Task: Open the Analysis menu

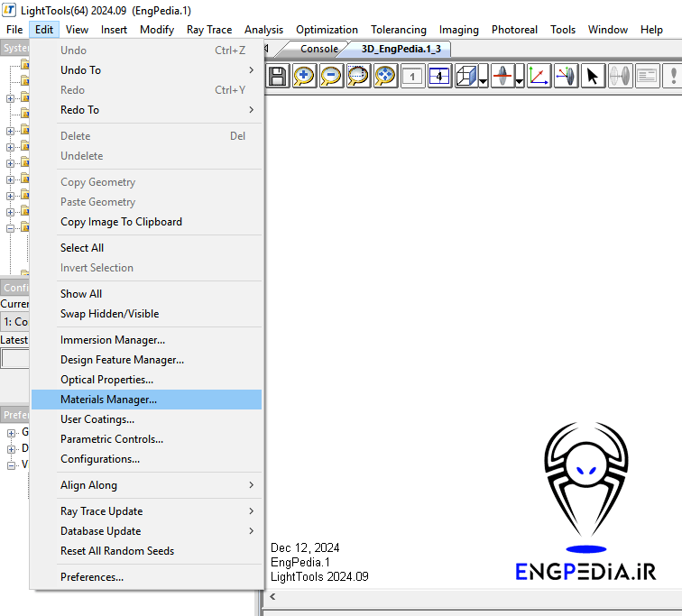Action: tap(263, 30)
